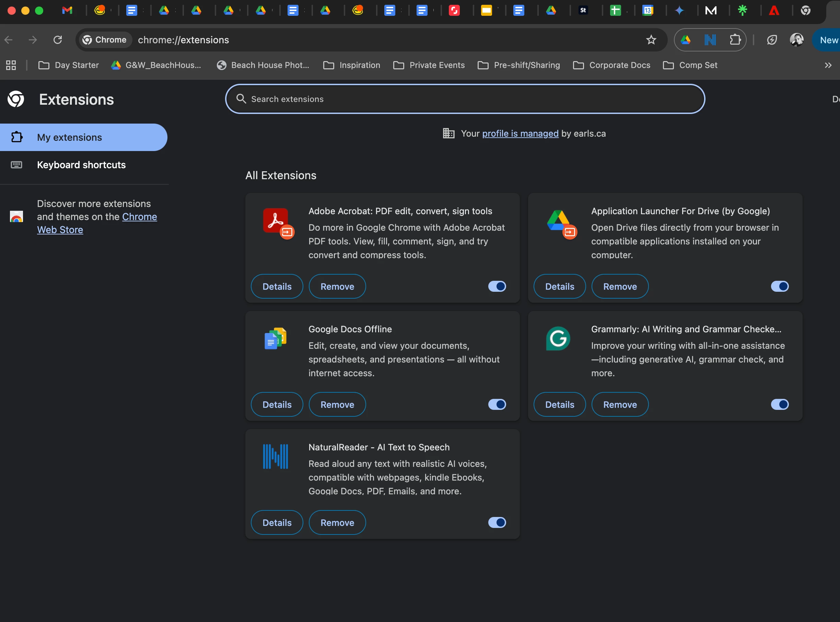Open the apps grid icon in bookmarks bar
This screenshot has height=622, width=840.
click(x=11, y=65)
